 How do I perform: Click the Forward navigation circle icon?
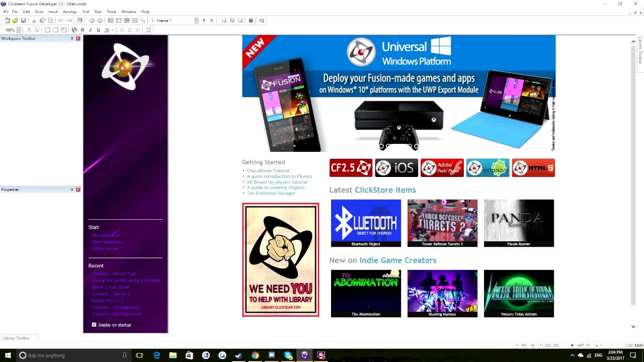tap(100, 21)
